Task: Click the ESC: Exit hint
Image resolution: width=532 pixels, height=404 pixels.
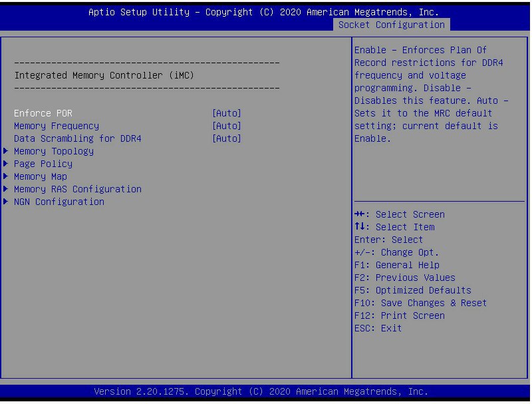Action: coord(378,328)
